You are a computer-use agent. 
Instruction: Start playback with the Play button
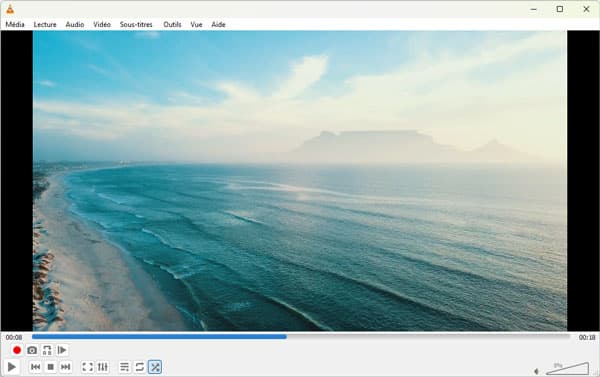tap(12, 367)
